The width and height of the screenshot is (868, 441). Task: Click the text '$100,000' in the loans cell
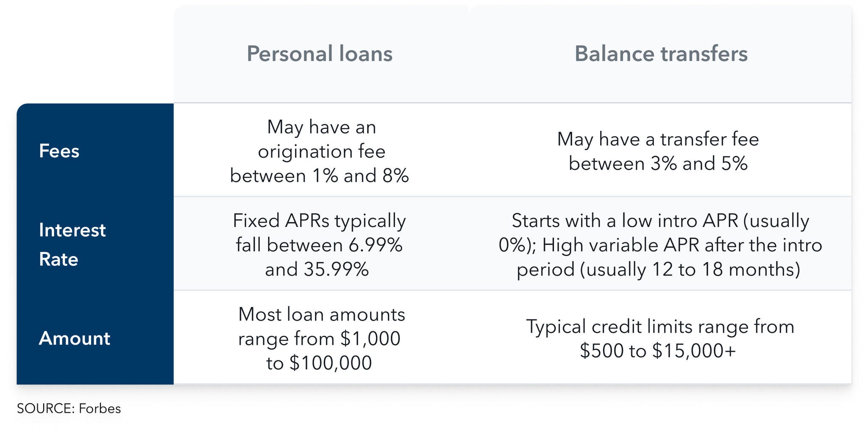tap(331, 363)
